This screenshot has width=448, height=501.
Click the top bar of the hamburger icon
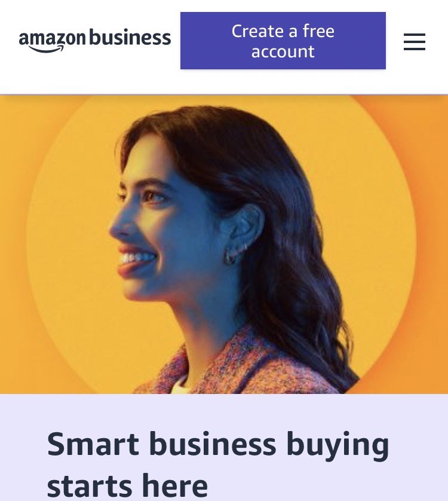[414, 34]
